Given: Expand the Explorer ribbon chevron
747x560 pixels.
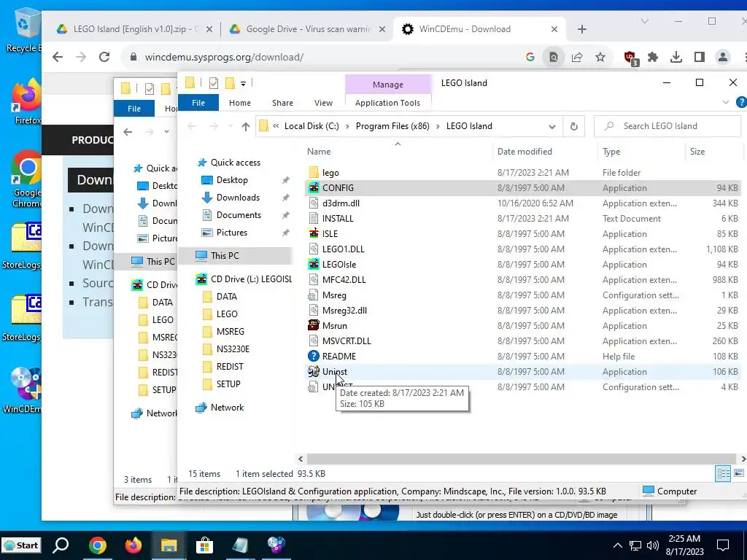Looking at the screenshot, I should 726,102.
